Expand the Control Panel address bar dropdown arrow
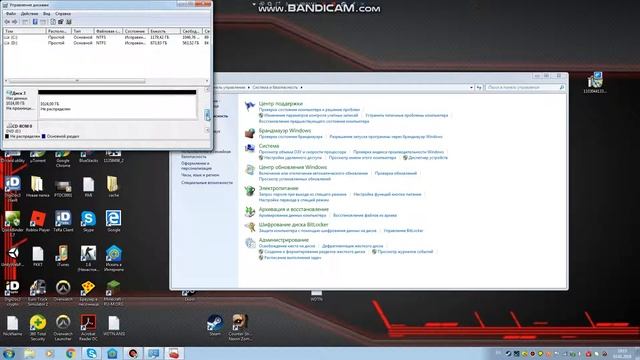The image size is (640, 360). click(471, 87)
